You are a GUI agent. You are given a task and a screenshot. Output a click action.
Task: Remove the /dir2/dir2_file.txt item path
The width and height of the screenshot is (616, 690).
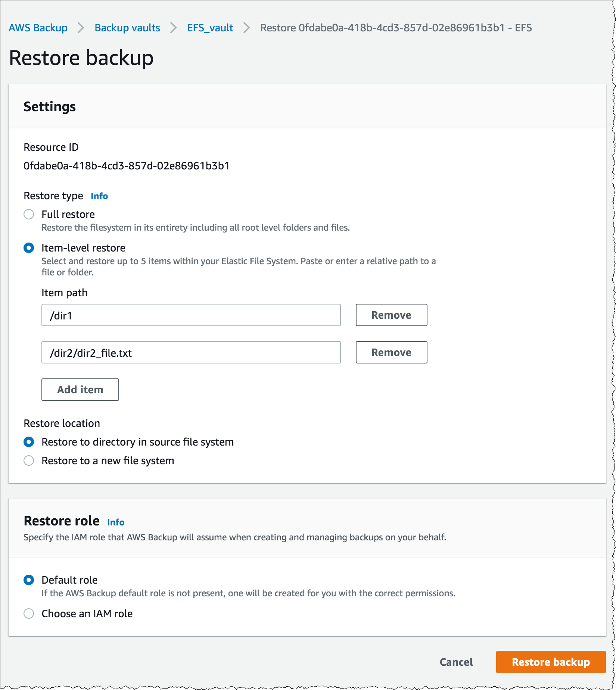[391, 352]
